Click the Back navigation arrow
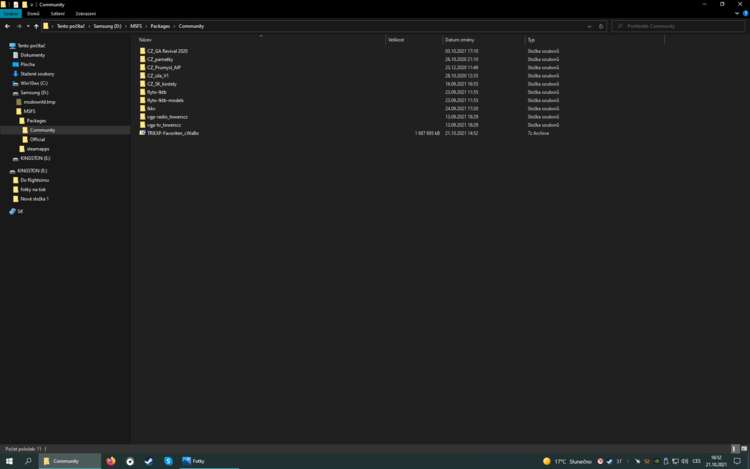 [8, 26]
